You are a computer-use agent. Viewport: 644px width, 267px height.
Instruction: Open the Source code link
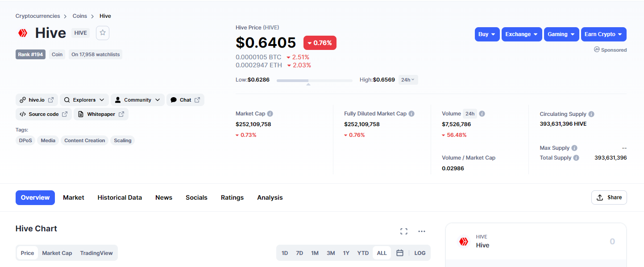(x=43, y=114)
